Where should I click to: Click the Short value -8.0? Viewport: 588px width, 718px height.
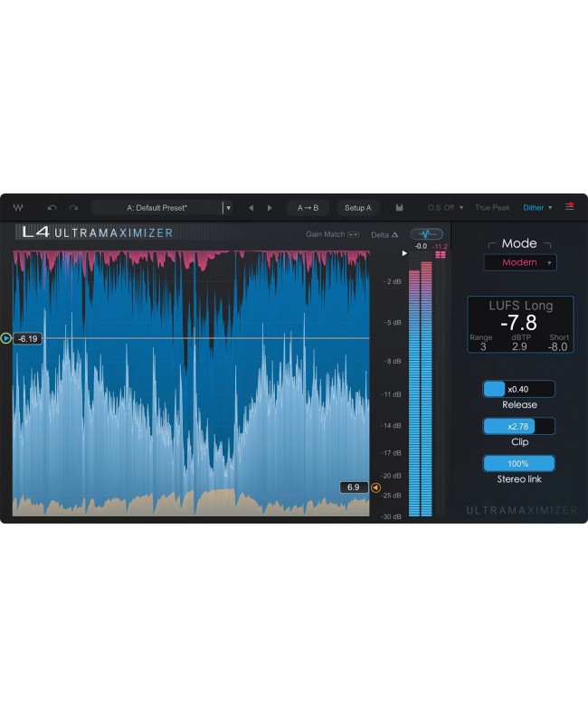(558, 346)
